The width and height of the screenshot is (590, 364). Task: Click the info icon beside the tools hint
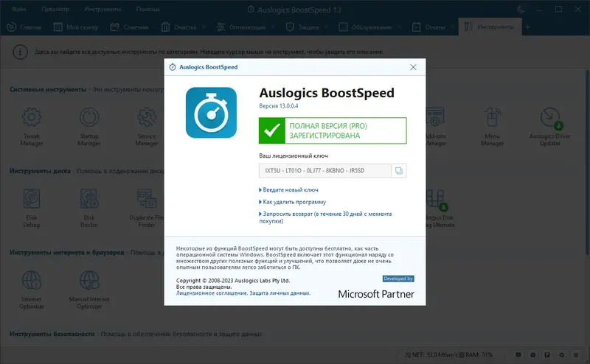point(21,52)
